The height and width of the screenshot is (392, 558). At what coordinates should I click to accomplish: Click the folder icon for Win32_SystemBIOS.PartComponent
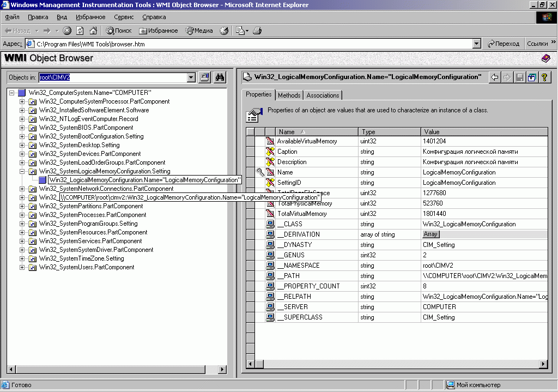pyautogui.click(x=32, y=128)
